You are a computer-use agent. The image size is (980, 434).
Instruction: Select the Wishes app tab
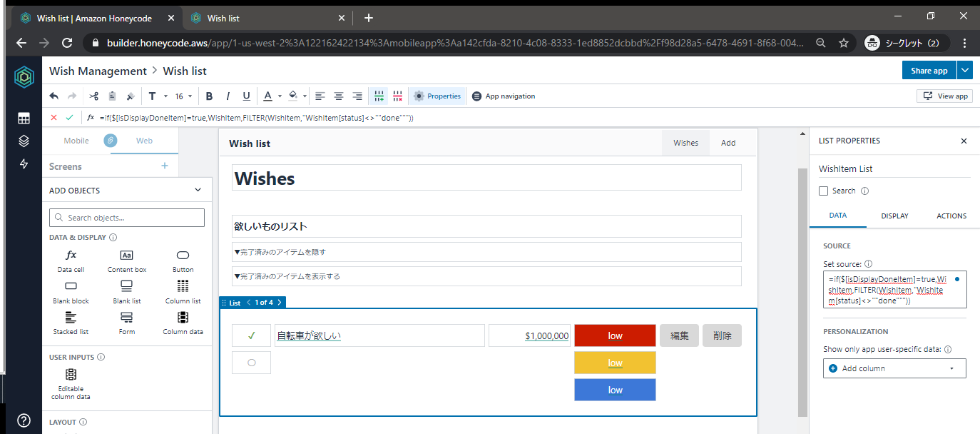coord(686,143)
